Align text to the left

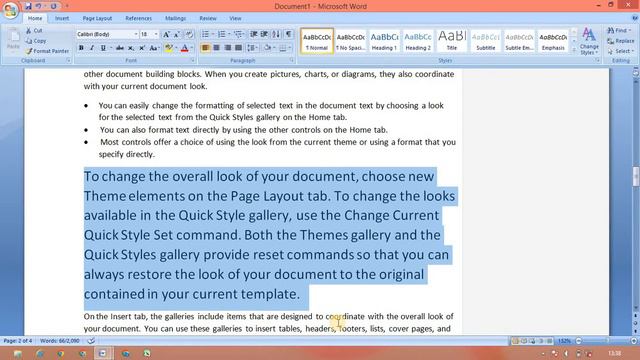pos(205,48)
